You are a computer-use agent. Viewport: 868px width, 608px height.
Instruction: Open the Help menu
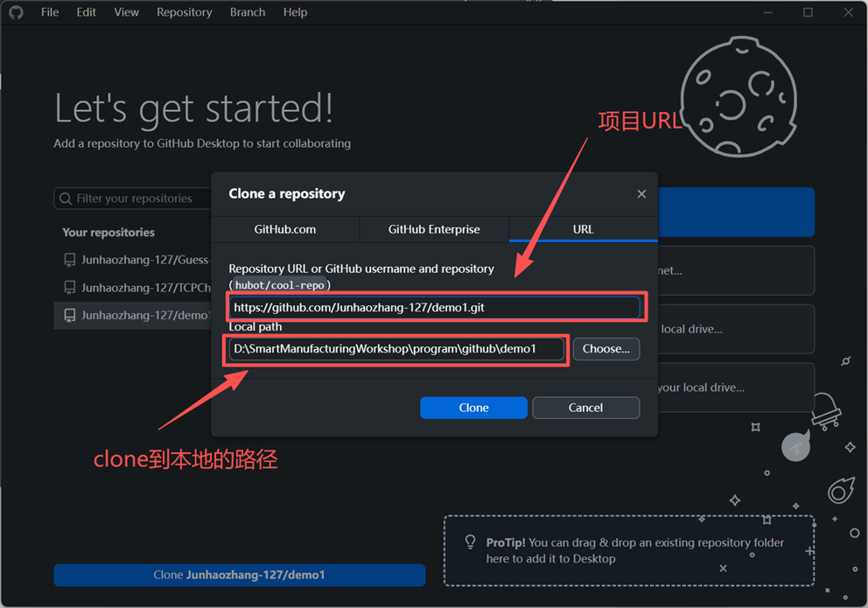coord(295,12)
